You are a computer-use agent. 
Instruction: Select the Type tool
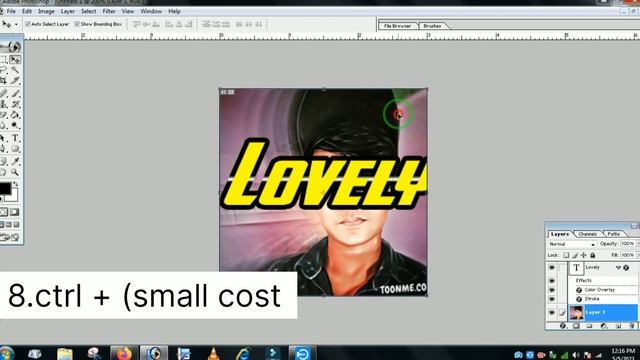[x=16, y=138]
